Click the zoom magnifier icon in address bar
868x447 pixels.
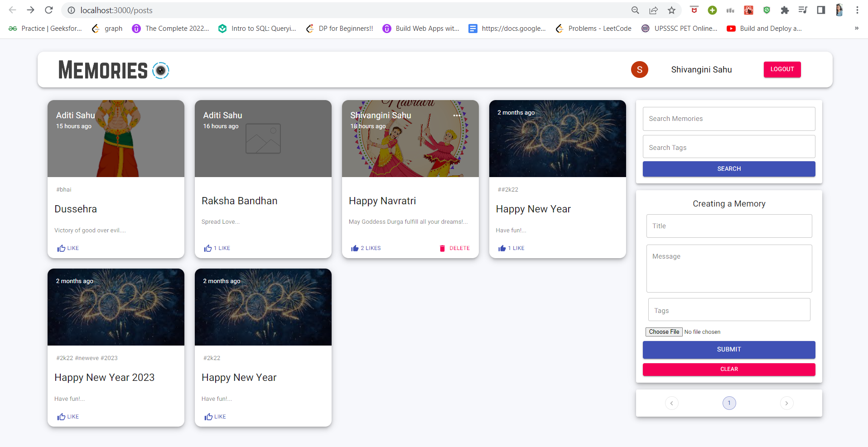(635, 10)
